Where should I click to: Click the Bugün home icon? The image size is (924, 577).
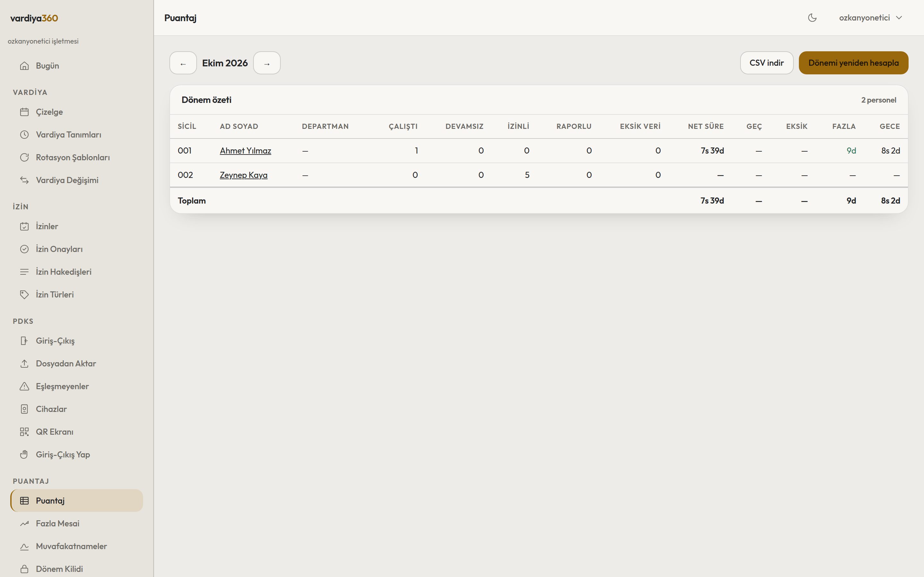24,66
